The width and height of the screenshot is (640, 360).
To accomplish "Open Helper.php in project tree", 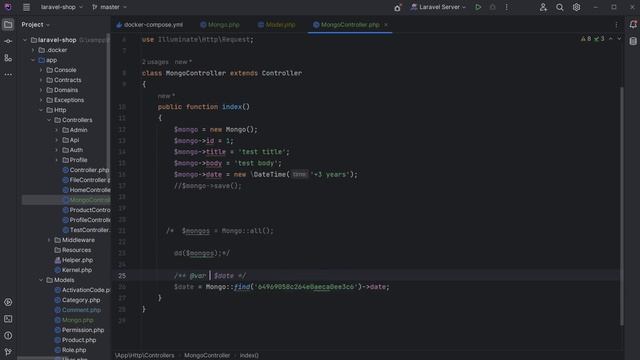I will tap(73, 260).
